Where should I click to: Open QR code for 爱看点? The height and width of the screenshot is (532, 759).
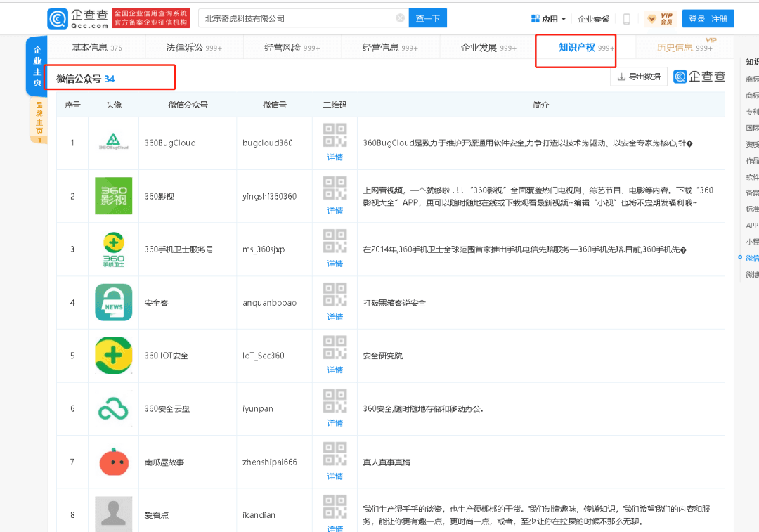pyautogui.click(x=335, y=507)
